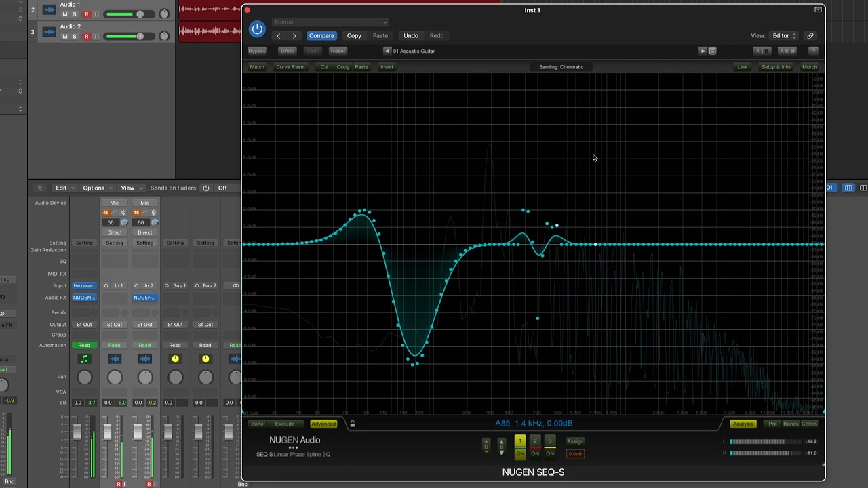Screen dimensions: 868x488
Task: Click the S up/down arrows icon
Action: tap(502, 447)
